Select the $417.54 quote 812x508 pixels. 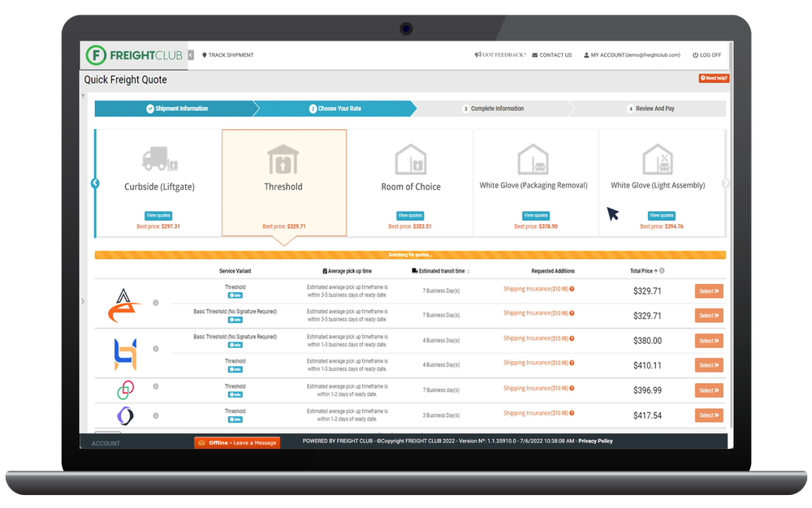[x=709, y=415]
